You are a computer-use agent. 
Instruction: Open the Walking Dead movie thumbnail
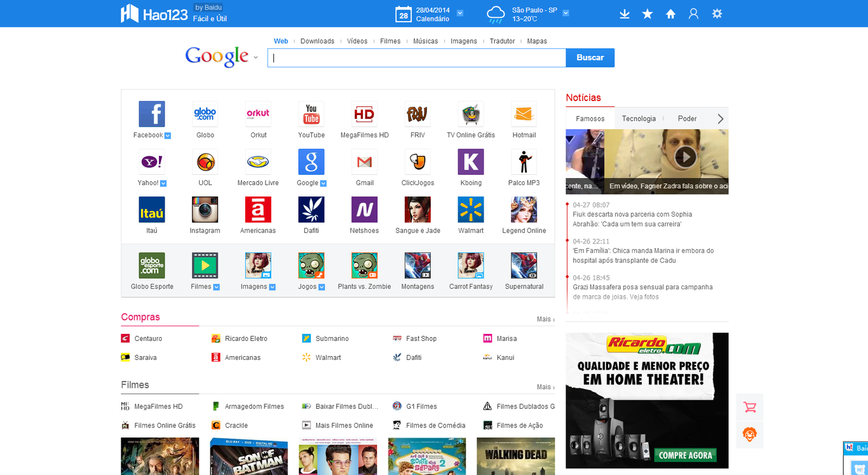[516, 456]
